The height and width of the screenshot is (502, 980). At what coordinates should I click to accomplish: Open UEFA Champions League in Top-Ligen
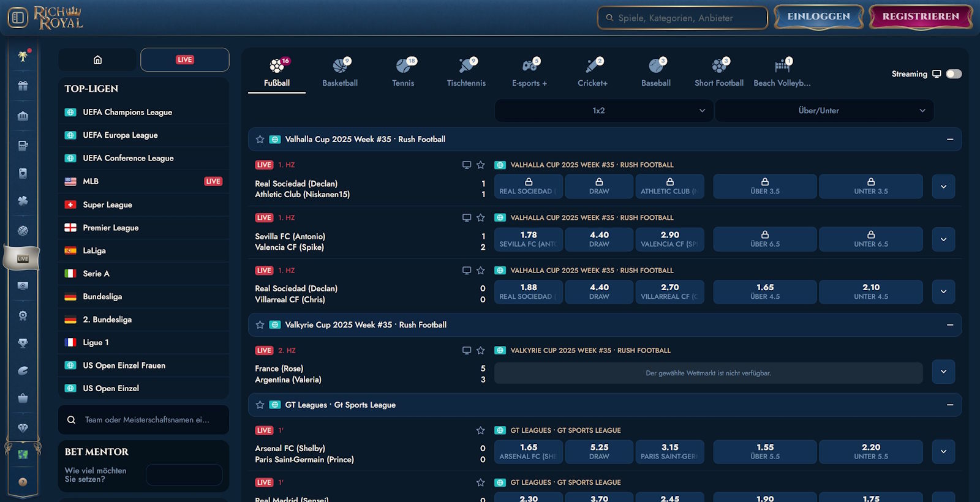coord(127,112)
